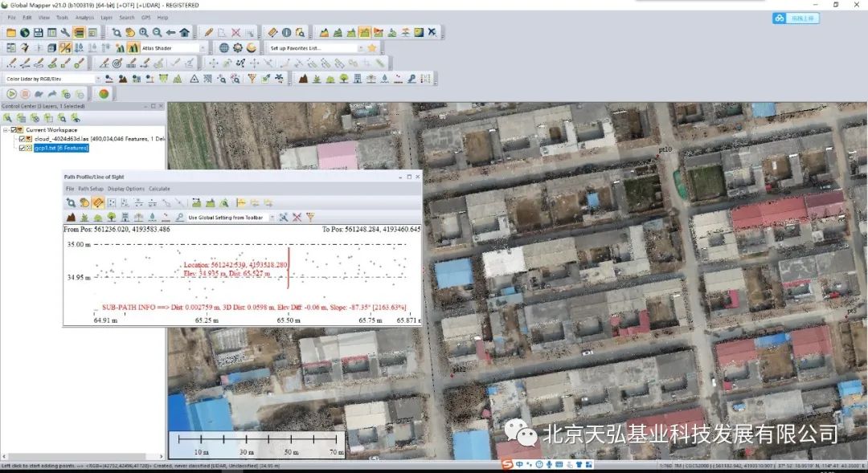Click the favorites star icon
Image resolution: width=868 pixels, height=473 pixels.
pos(372,48)
